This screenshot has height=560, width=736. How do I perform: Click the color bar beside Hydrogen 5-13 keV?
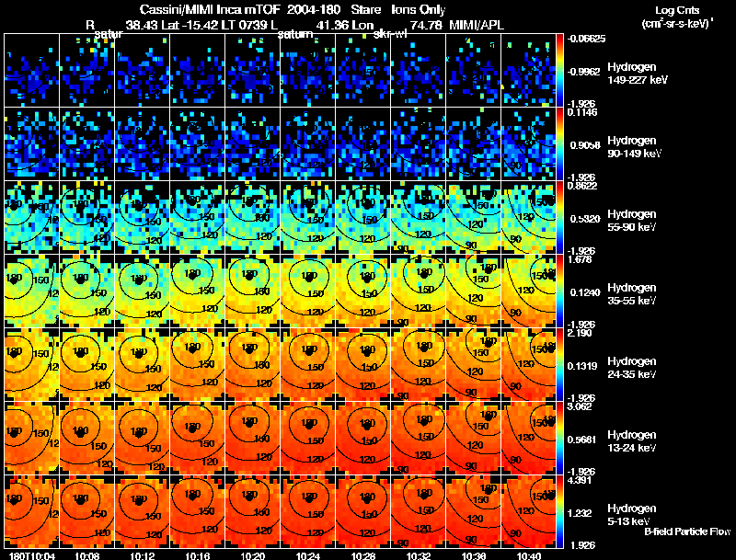pos(559,511)
